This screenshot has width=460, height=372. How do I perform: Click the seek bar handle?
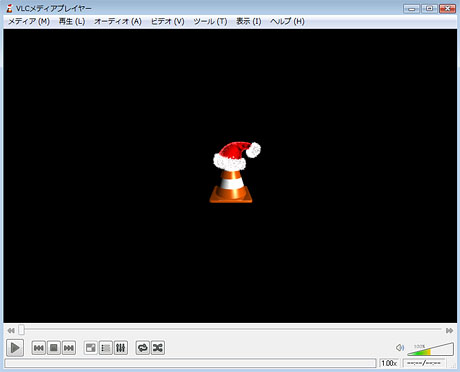[21, 330]
